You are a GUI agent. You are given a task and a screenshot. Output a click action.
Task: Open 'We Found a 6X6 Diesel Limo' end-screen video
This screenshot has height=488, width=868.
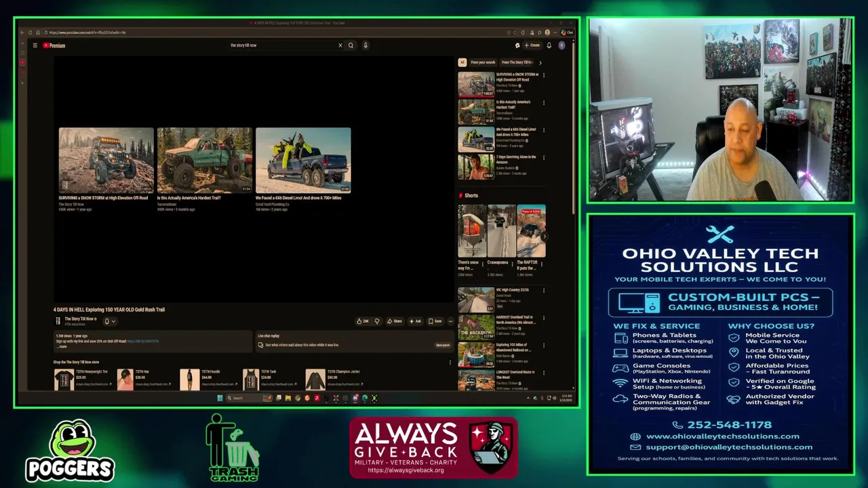[303, 160]
